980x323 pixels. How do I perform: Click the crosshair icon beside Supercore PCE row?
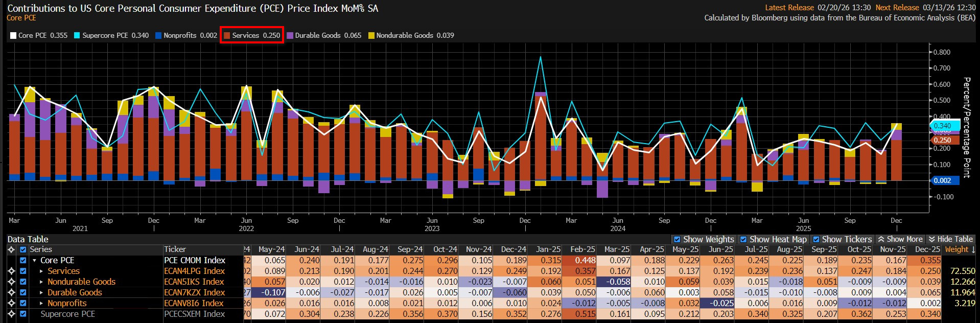pos(11,314)
